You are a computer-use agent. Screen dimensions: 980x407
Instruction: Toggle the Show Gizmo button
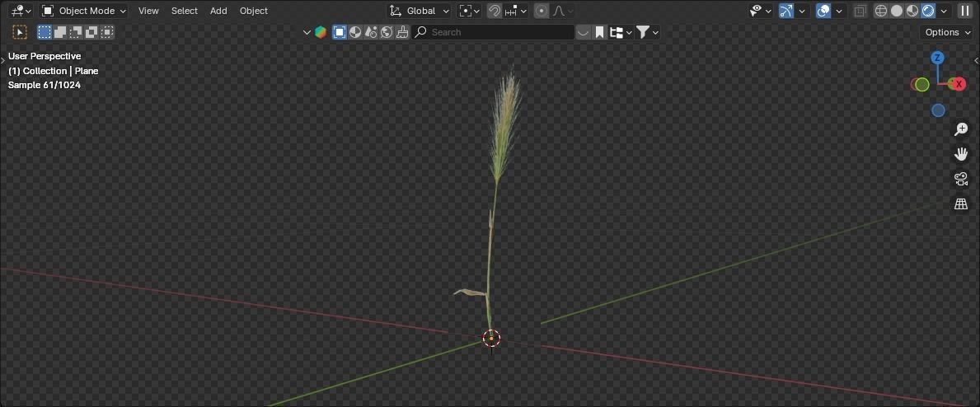click(786, 11)
